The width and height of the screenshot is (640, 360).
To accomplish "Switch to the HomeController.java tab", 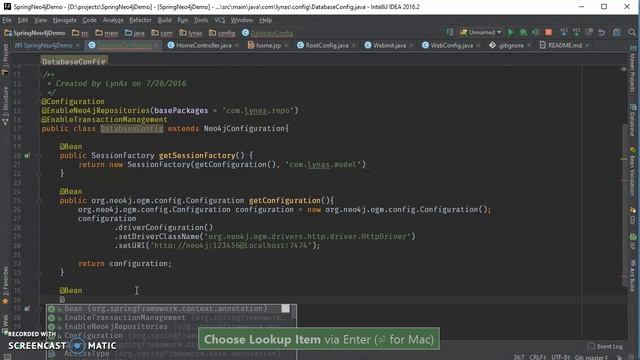I will coord(204,45).
